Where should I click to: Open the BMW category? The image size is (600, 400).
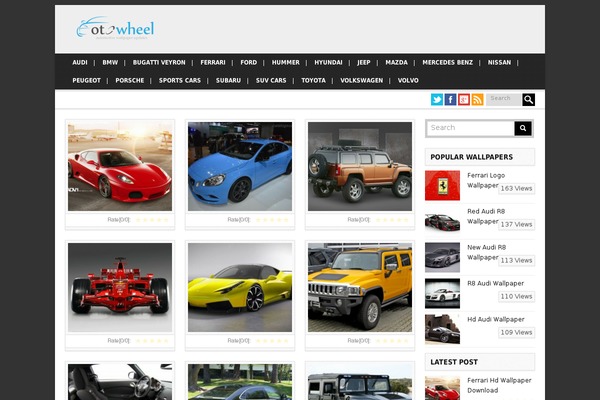110,62
